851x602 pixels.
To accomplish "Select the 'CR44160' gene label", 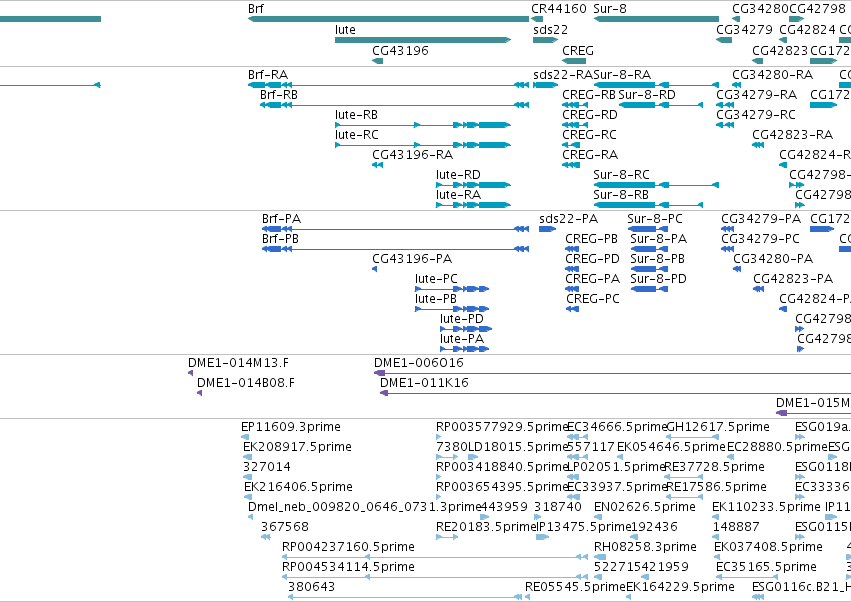I will pos(558,9).
